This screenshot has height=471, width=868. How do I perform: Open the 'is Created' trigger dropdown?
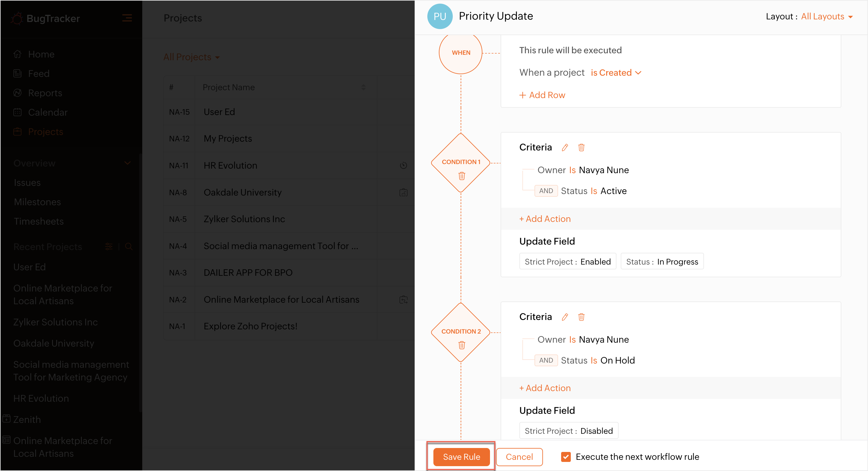click(616, 73)
